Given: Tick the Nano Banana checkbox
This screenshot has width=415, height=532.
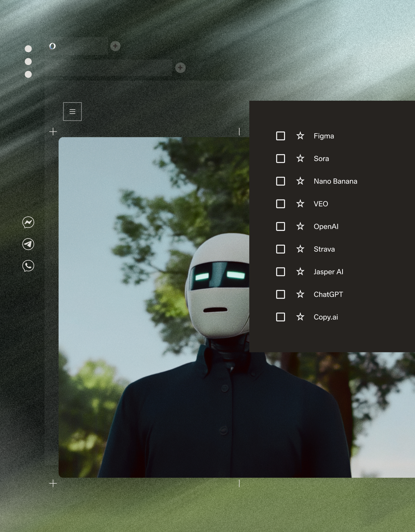Looking at the screenshot, I should 281,181.
